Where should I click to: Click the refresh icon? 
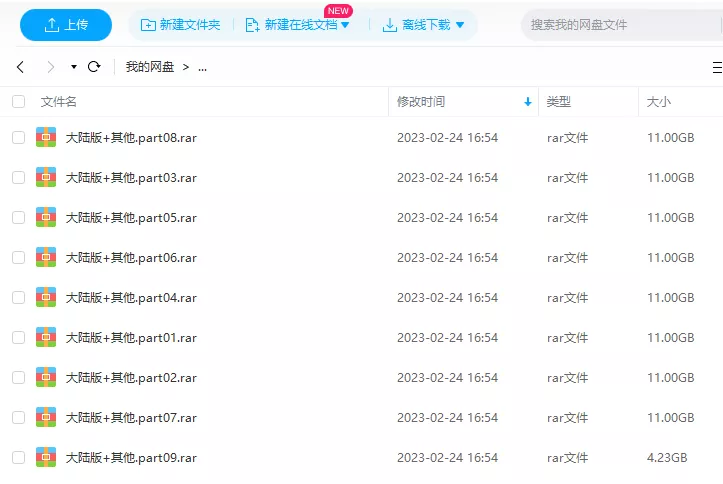pos(94,67)
